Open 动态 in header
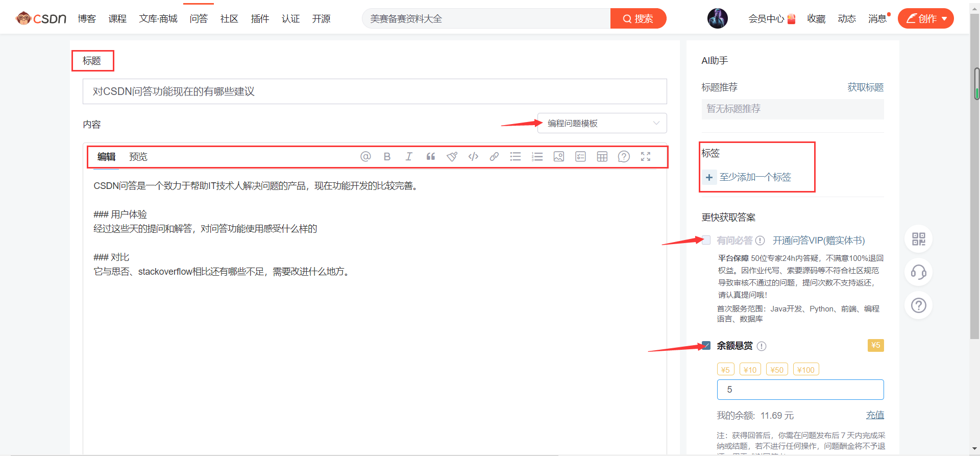The height and width of the screenshot is (456, 980). 847,19
